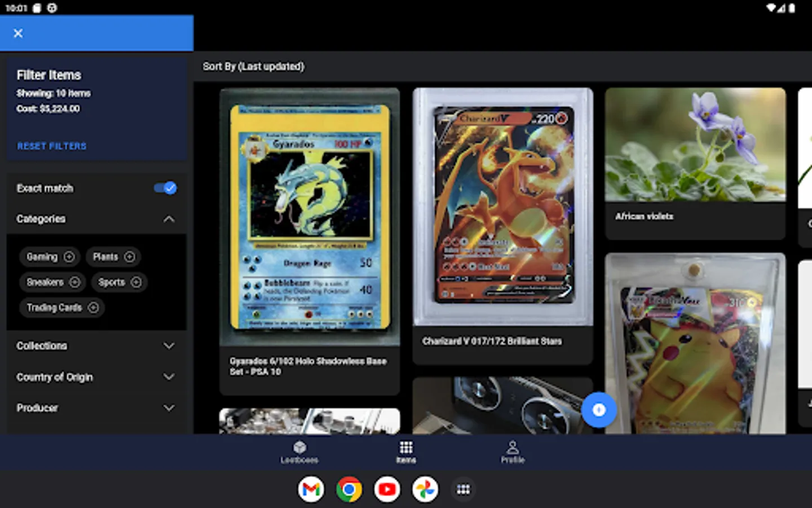Launch YouTube from the taskbar

pos(387,489)
